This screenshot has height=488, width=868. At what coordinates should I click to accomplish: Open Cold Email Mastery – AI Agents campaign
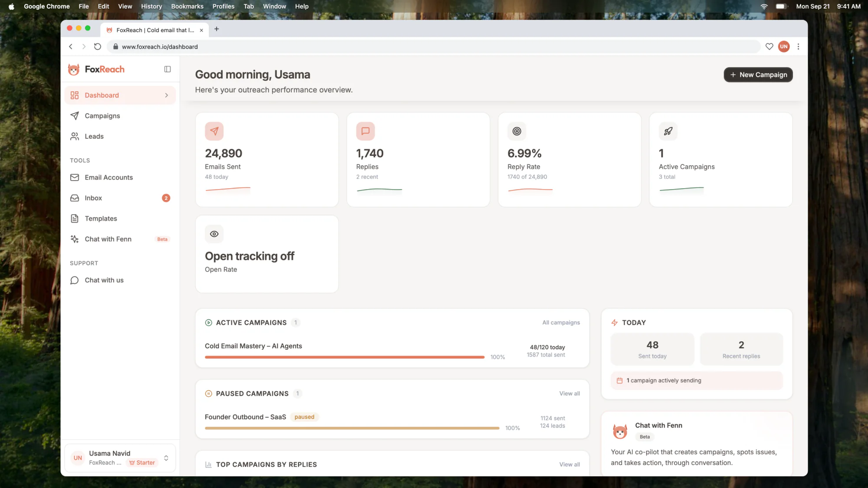coord(253,346)
